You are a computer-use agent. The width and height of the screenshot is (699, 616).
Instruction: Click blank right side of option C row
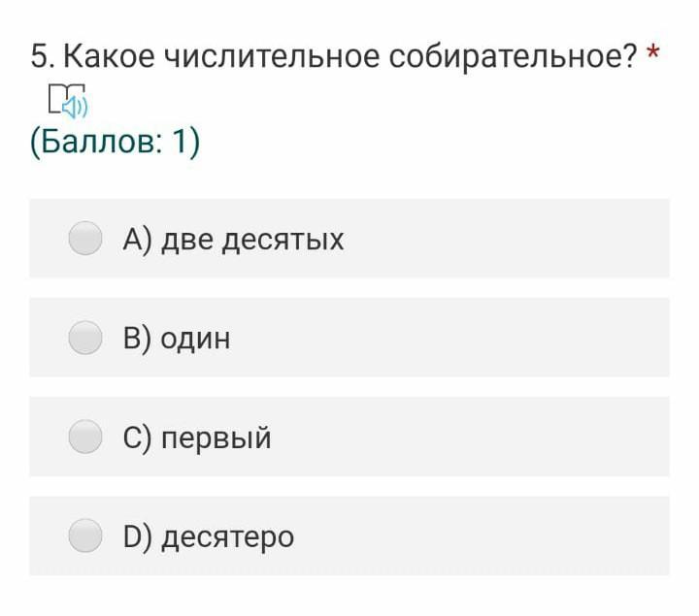pos(473,437)
